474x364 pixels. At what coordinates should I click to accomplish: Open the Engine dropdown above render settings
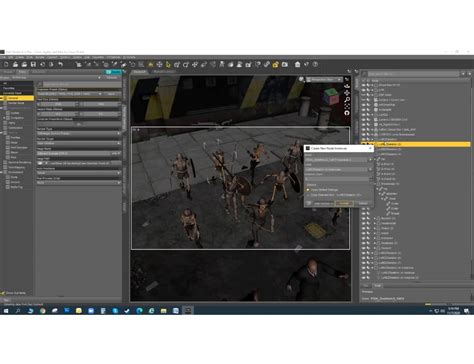point(56,77)
